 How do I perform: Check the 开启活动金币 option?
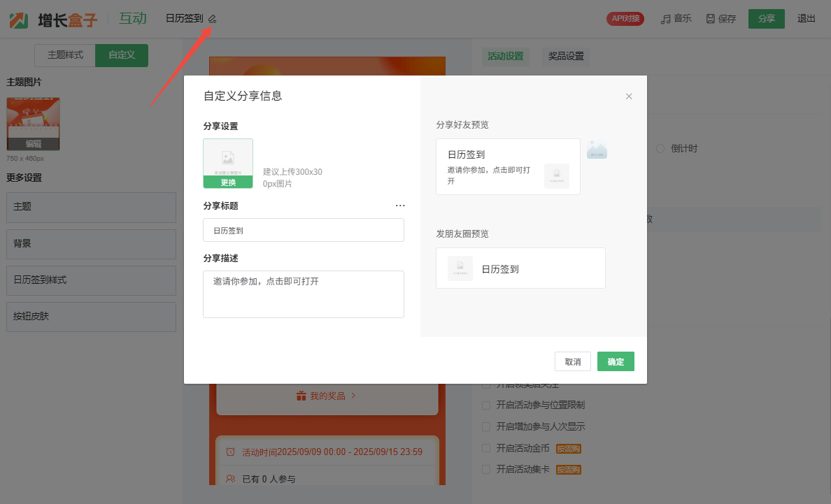pyautogui.click(x=486, y=448)
